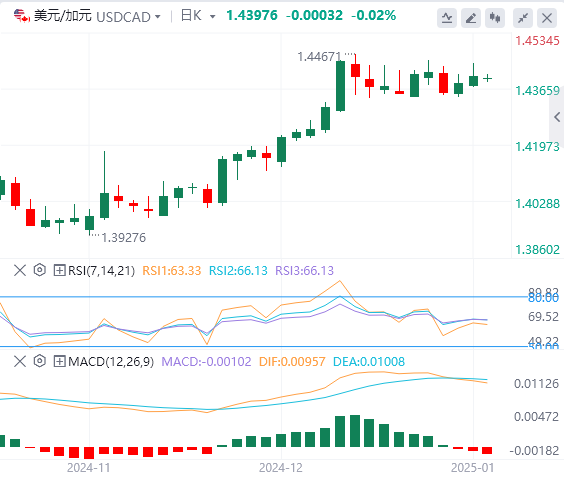Screen dimensions: 564x481
Task: Select the 2024-11 date axis marker
Action: point(88,468)
